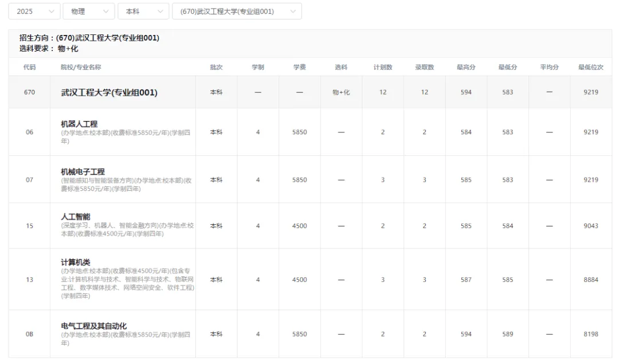Click the code 15 cell
Viewport: 619px width, 364px height.
coord(30,226)
